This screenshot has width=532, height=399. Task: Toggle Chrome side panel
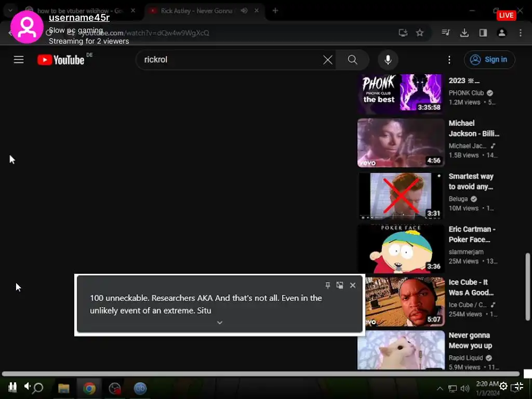483,33
